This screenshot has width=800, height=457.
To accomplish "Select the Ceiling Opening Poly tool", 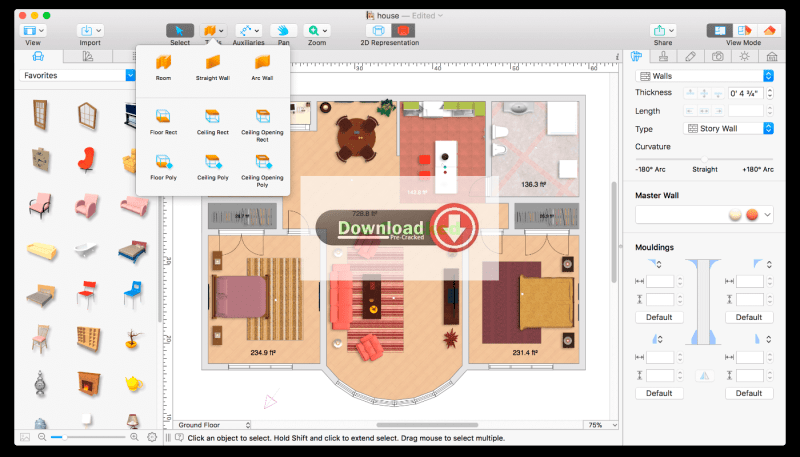I will click(x=262, y=171).
